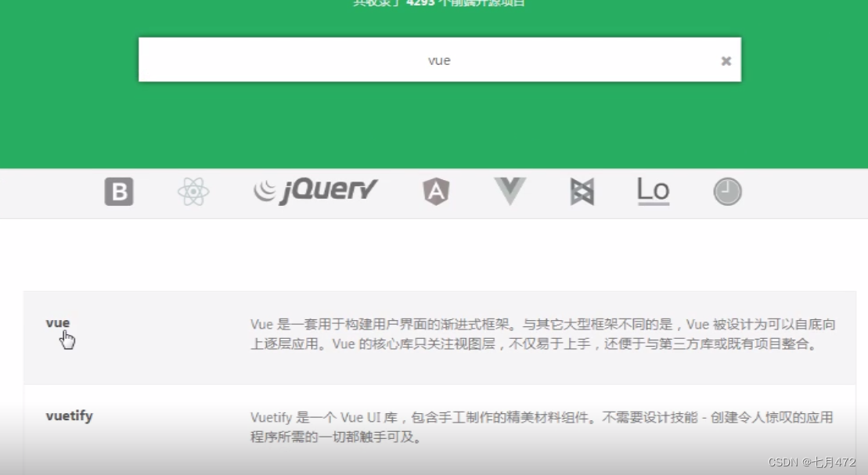Open the vuetify project entry
Image resolution: width=868 pixels, height=475 pixels.
pos(69,416)
